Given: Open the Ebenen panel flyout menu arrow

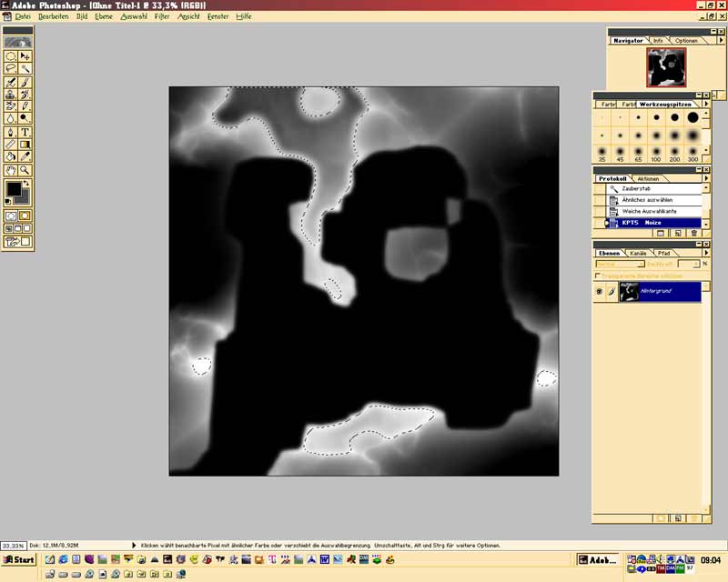Looking at the screenshot, I should point(705,253).
